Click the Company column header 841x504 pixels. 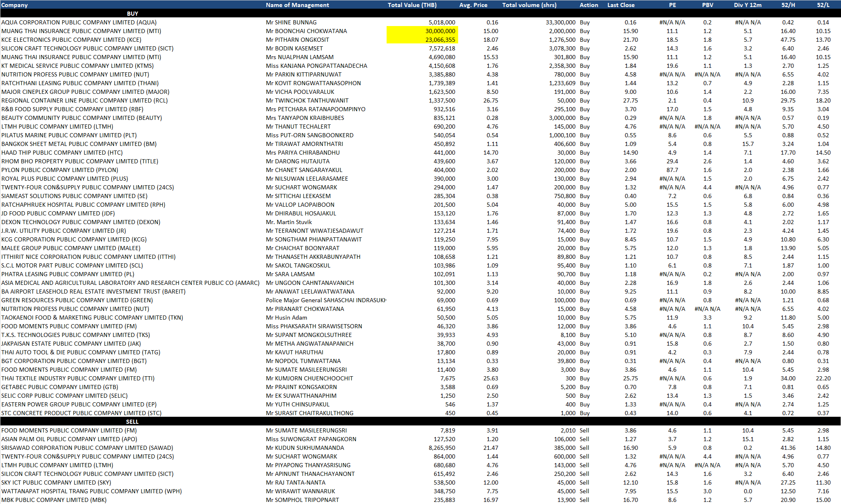14,5
